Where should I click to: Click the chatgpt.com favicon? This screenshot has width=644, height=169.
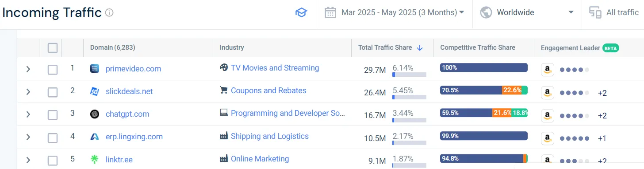(x=95, y=114)
